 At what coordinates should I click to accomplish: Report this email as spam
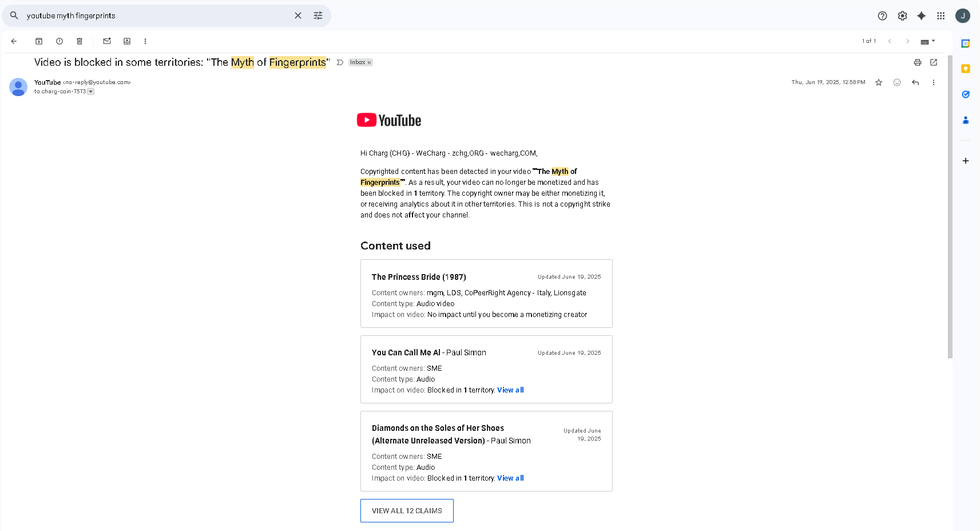click(59, 41)
